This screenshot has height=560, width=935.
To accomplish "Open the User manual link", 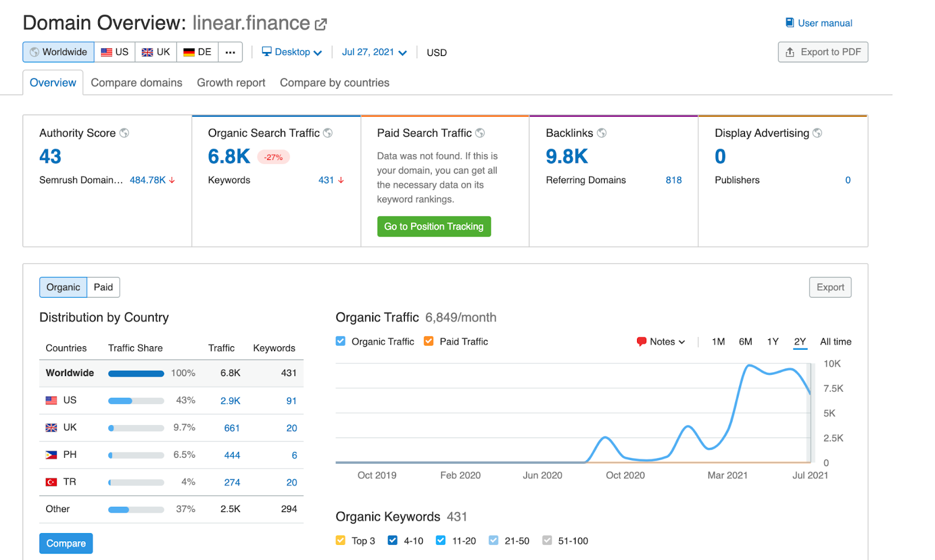I will click(x=819, y=23).
